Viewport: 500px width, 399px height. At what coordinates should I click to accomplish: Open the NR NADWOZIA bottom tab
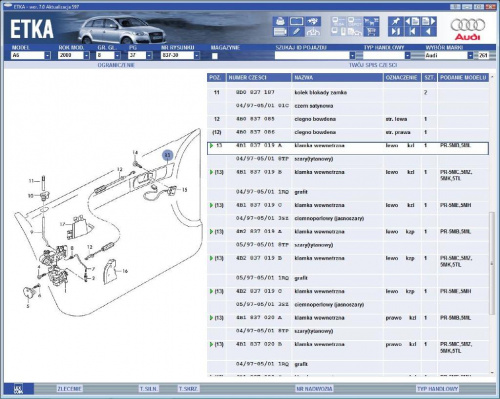[314, 389]
